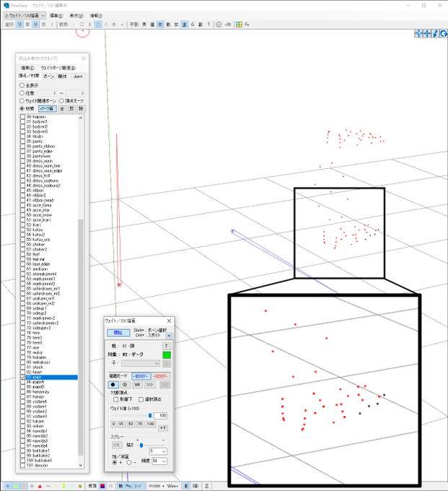This screenshot has width=448, height=491.
Task: Open the Wire+ dropdown in the bottom bar
Action: 174,486
